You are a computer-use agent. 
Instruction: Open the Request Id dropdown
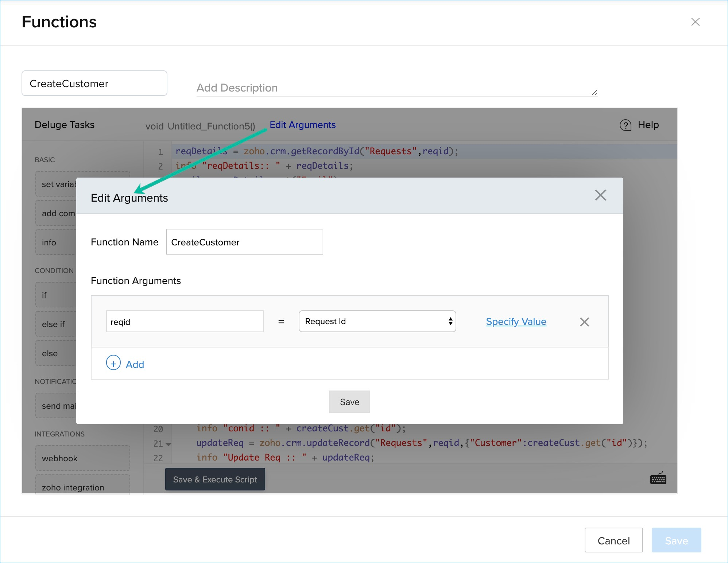(x=377, y=322)
